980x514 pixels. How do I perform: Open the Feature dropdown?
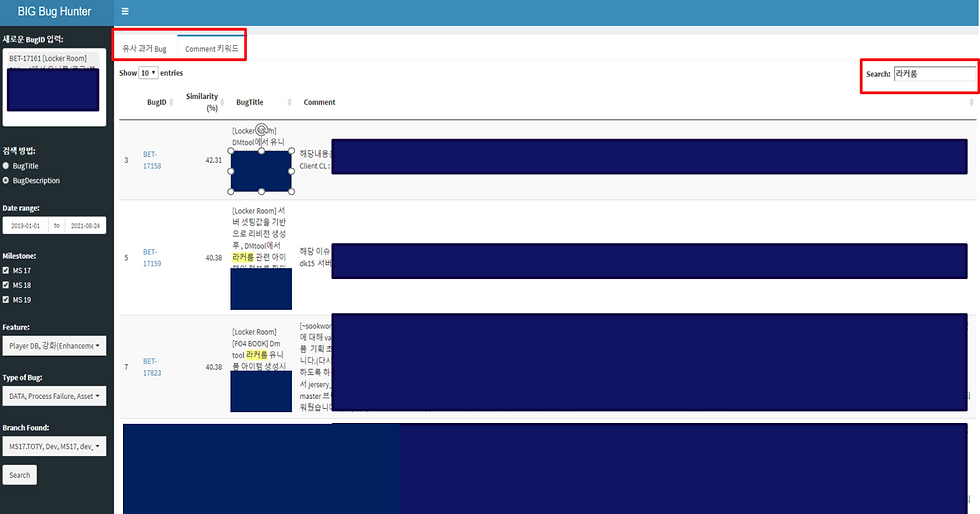click(54, 346)
